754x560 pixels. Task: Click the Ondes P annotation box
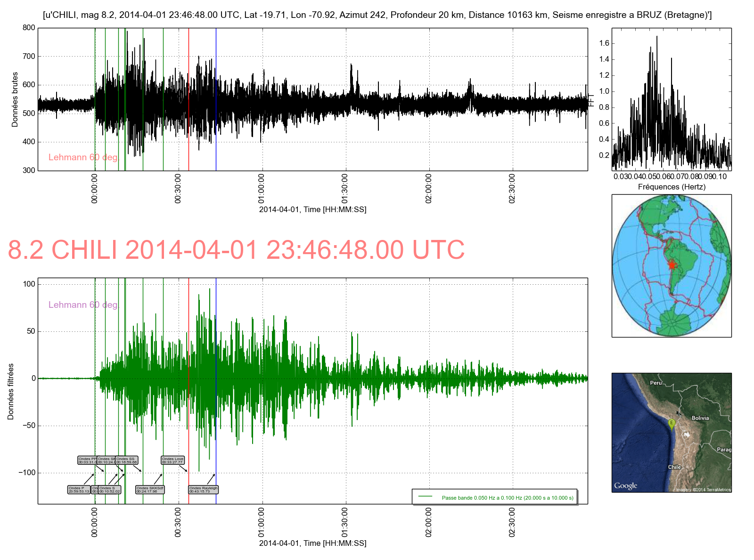click(x=79, y=490)
